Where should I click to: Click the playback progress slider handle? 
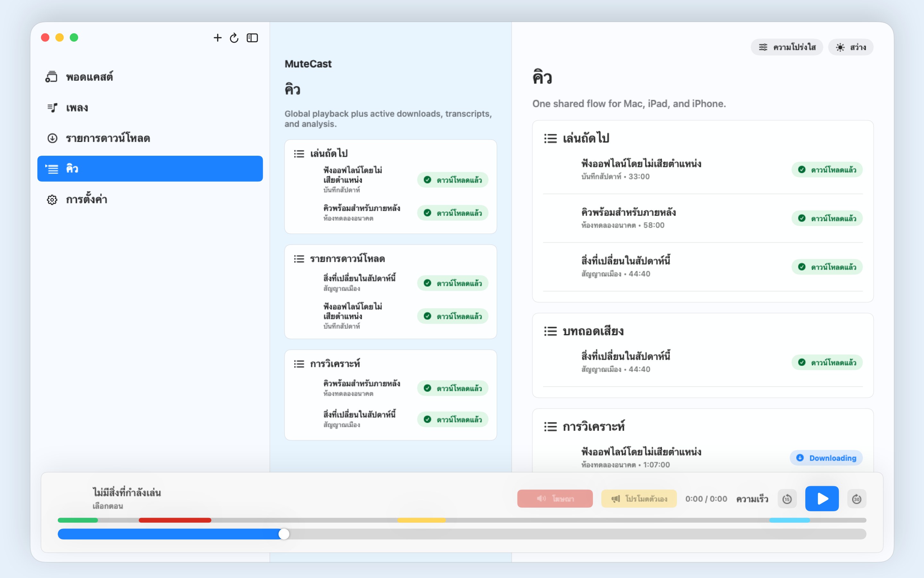coord(284,534)
